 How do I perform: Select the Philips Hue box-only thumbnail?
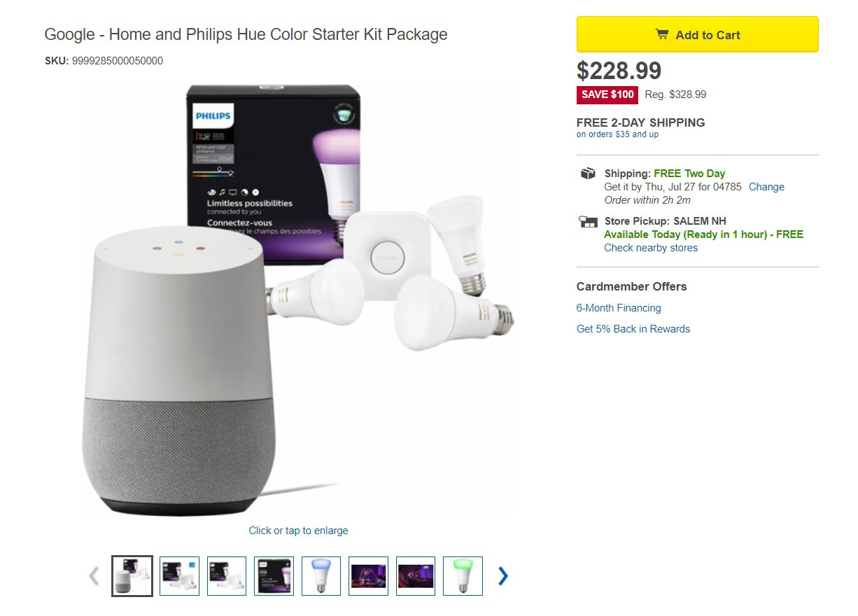274,576
